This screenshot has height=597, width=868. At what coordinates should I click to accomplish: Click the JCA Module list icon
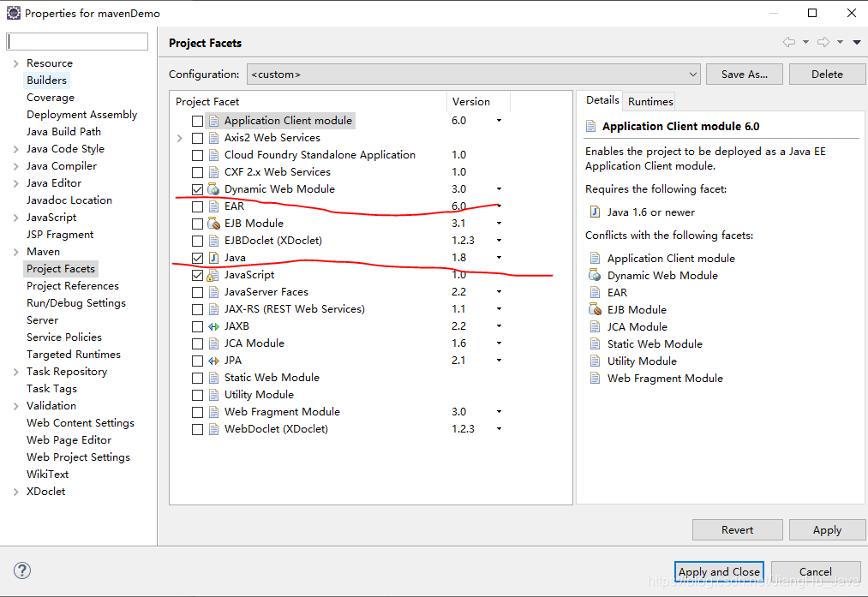[x=213, y=343]
